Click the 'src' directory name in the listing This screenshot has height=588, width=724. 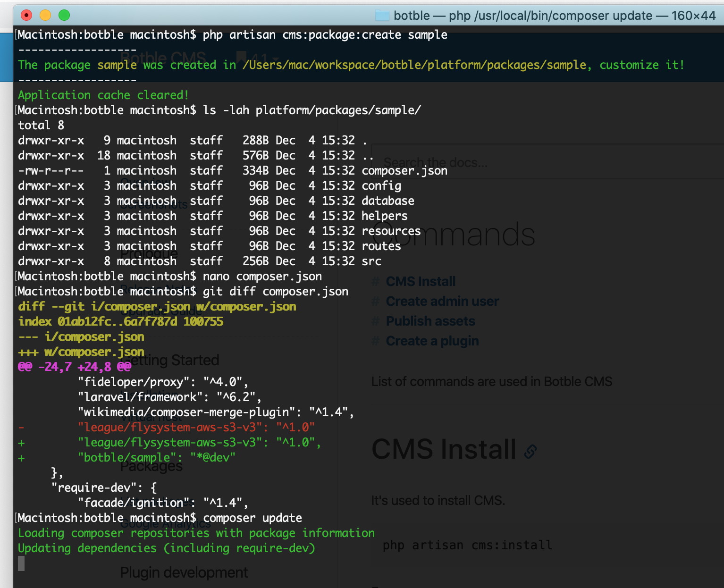tap(371, 261)
